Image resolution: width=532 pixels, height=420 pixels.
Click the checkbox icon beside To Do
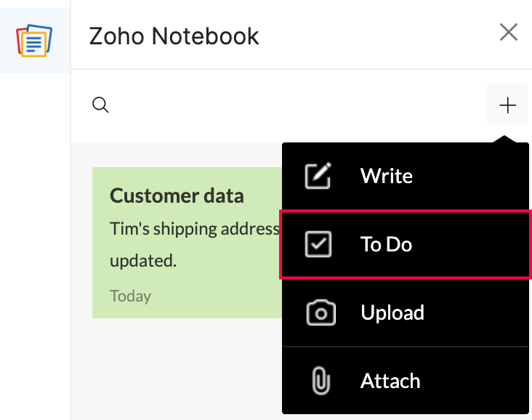click(318, 245)
